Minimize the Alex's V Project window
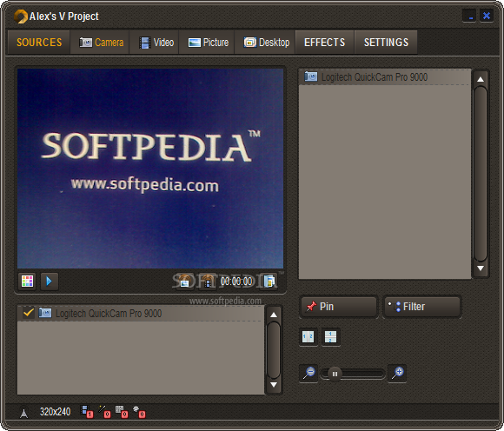504x431 pixels. pos(469,16)
